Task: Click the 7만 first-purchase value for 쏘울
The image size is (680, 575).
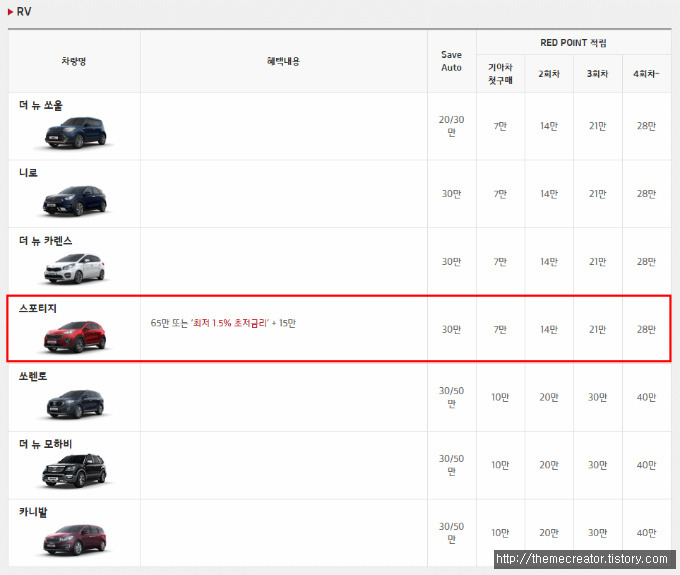Action: pyautogui.click(x=500, y=126)
